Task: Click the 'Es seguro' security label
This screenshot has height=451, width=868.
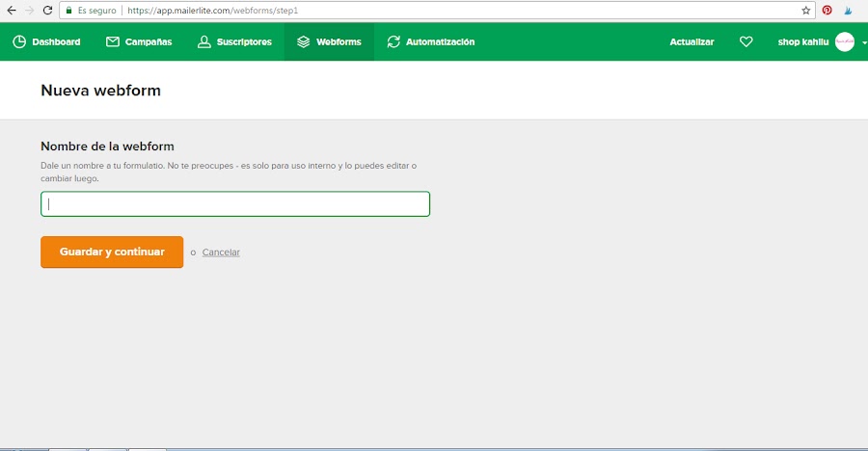Action: pyautogui.click(x=96, y=11)
